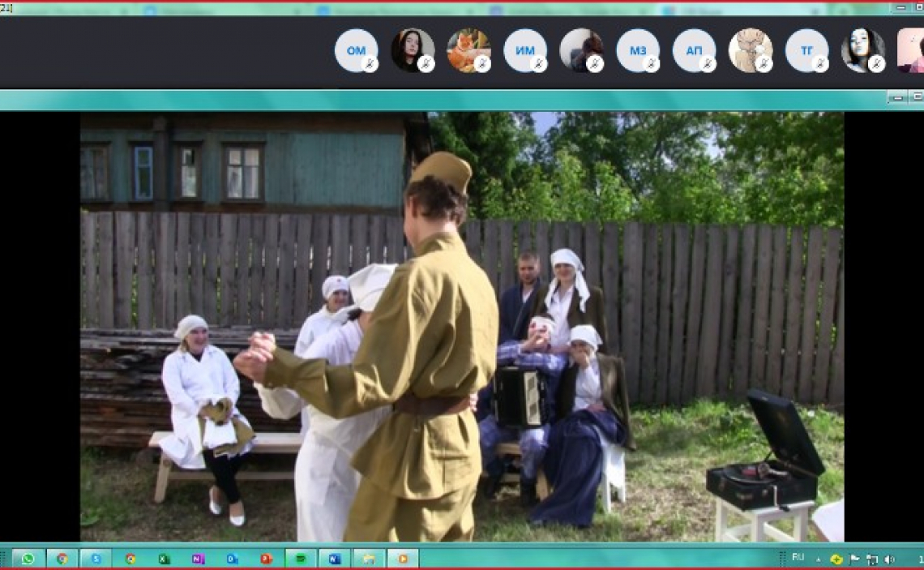This screenshot has height=570, width=924.
Task: Switch to Word in the taskbar
Action: tap(334, 559)
